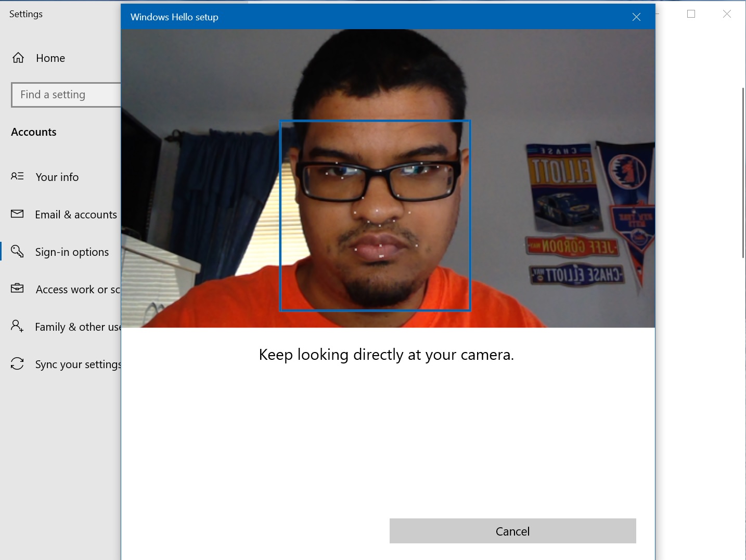Click the Home house icon
This screenshot has width=746, height=560.
pyautogui.click(x=18, y=58)
